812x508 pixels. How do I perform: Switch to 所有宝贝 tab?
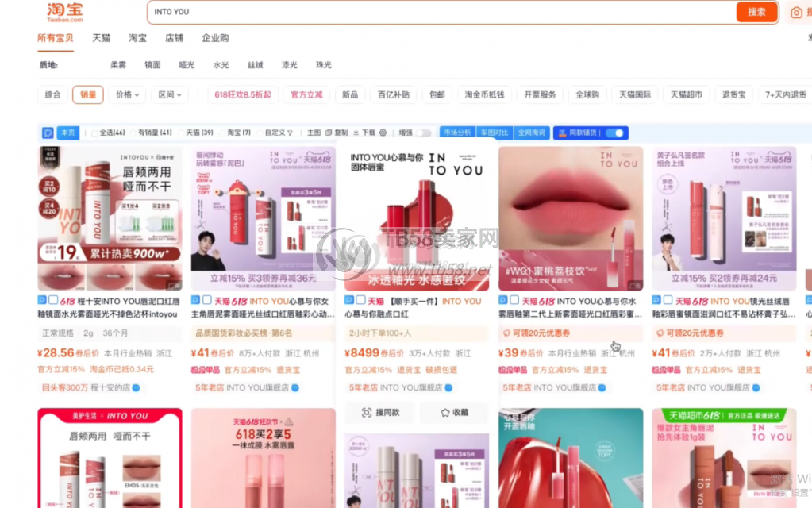point(56,38)
